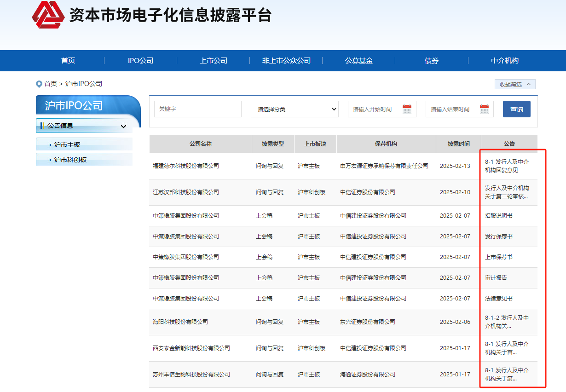Click the 公司名称 column header
The width and height of the screenshot is (566, 392).
pos(201,144)
